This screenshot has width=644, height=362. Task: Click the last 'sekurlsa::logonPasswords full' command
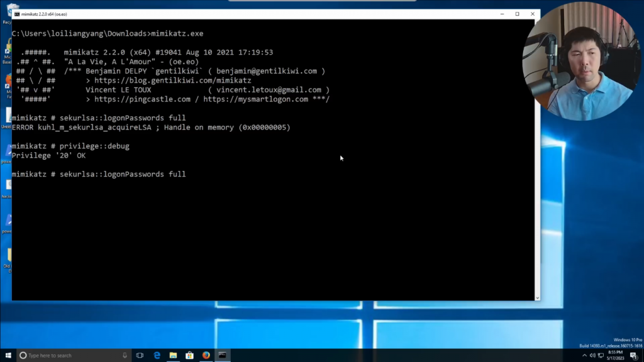123,175
